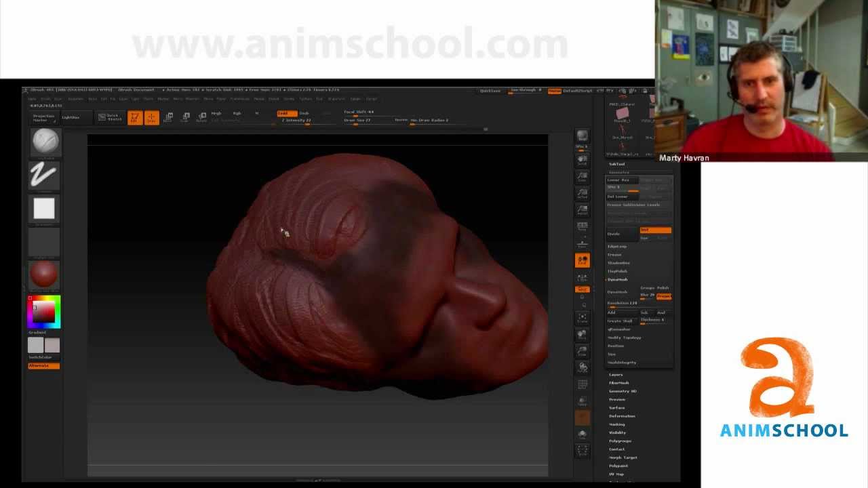868x488 pixels.
Task: Expand the Layers palette section
Action: point(616,375)
